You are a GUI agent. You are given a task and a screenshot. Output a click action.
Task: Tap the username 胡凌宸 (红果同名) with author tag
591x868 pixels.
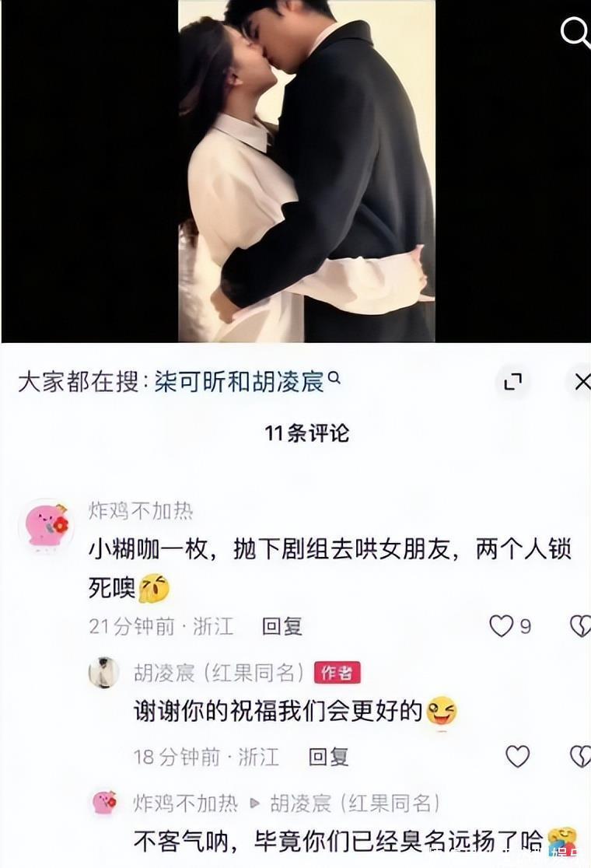point(219,673)
